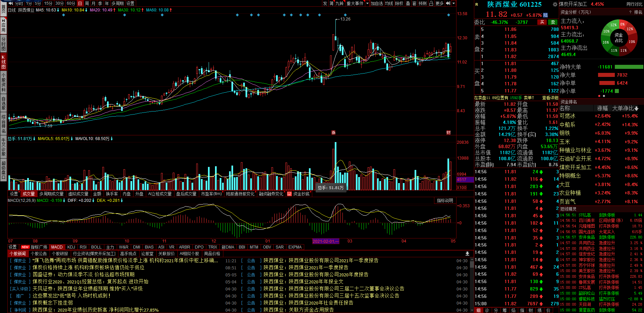Select the 窗 window tool
Screen dimensions: 644x313
pos(414,3)
